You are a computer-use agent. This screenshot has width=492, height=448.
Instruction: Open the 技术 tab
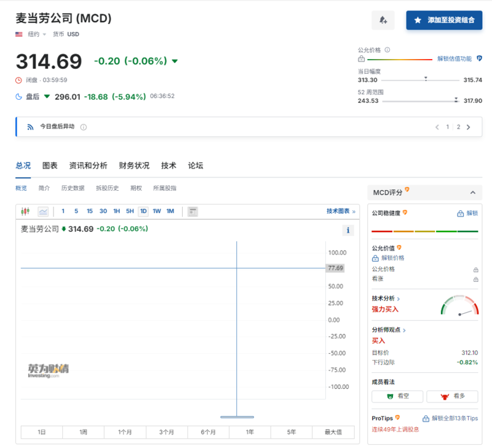[x=169, y=166]
